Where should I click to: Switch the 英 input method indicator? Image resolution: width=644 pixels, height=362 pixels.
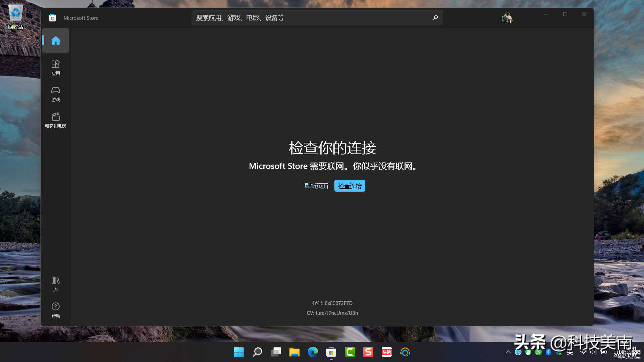[x=570, y=352]
